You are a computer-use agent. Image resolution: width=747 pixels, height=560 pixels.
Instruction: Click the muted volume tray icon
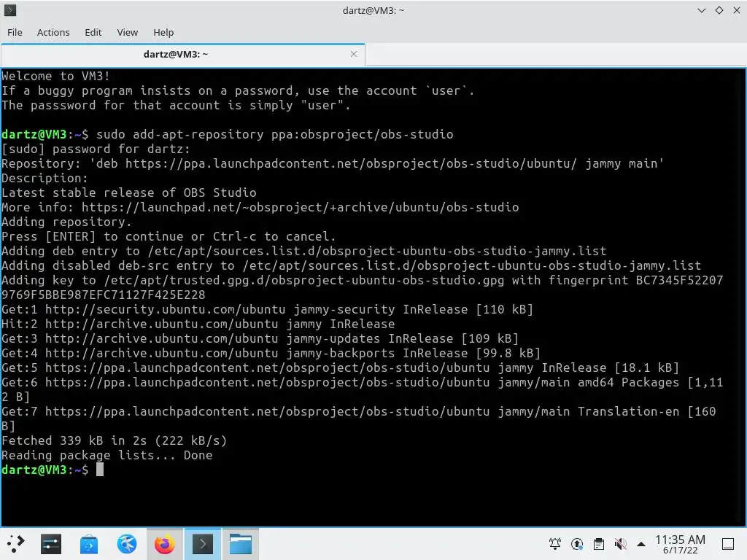tap(620, 544)
